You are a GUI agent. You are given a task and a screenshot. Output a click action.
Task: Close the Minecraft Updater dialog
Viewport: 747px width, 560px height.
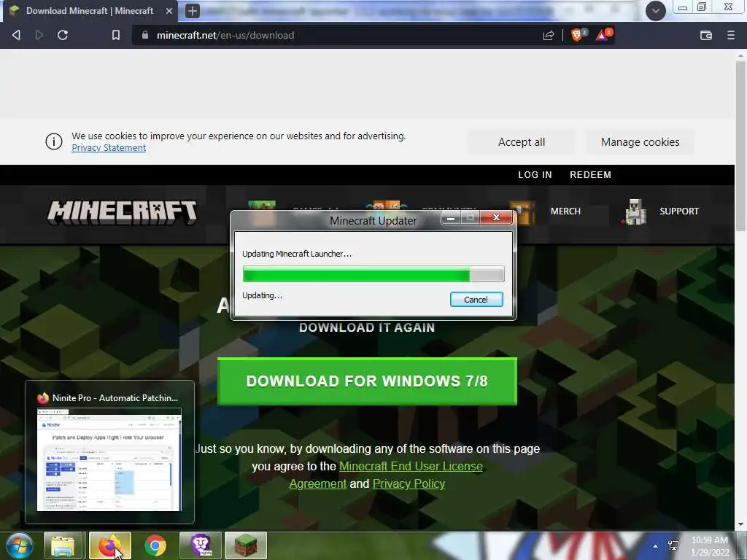pos(496,217)
